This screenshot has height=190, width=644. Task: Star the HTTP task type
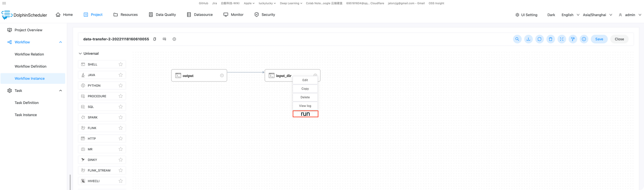[x=121, y=139]
